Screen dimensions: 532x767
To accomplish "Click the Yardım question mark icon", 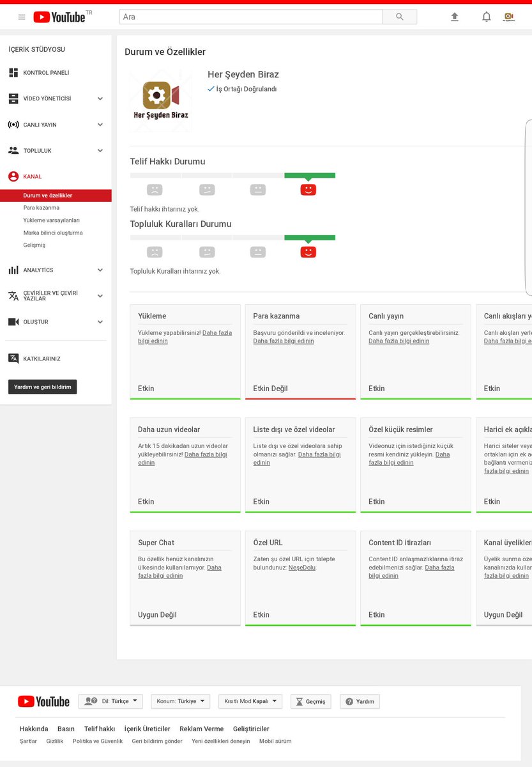I will click(349, 701).
